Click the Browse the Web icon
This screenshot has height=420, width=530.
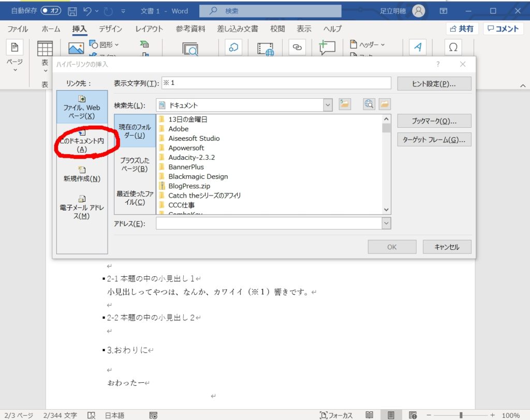369,104
